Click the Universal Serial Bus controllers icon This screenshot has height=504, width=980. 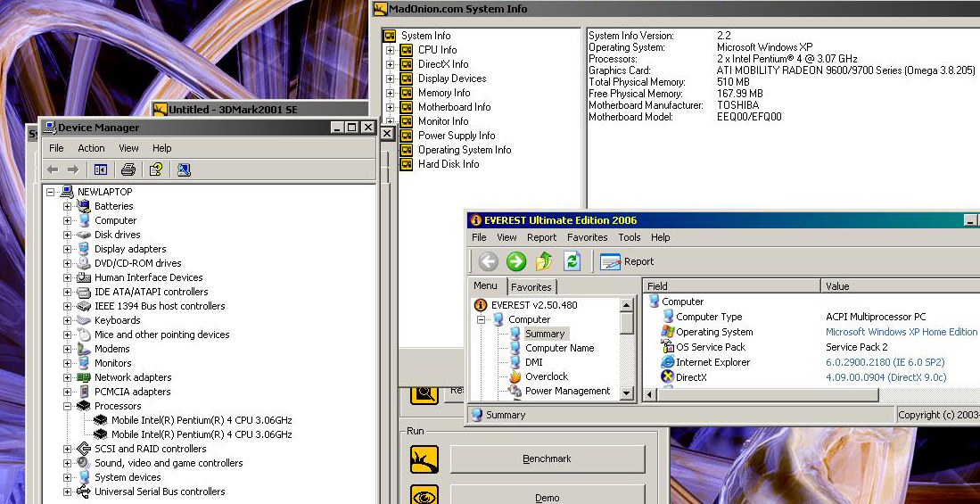84,492
